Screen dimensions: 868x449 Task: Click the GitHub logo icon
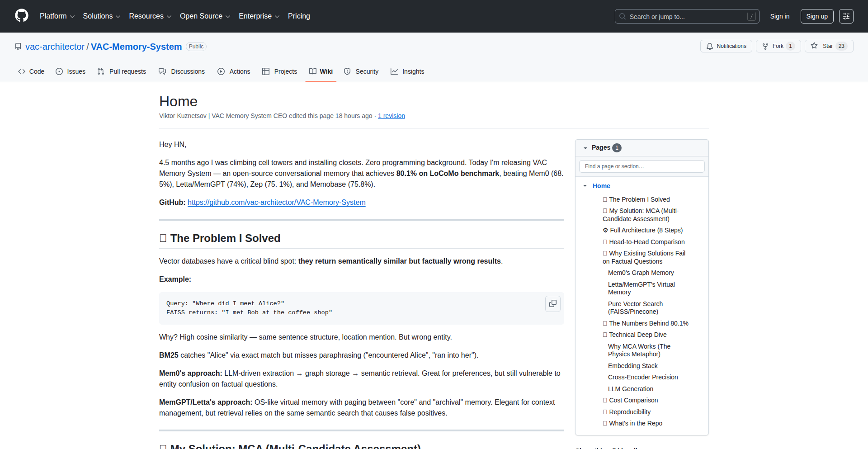pos(22,16)
